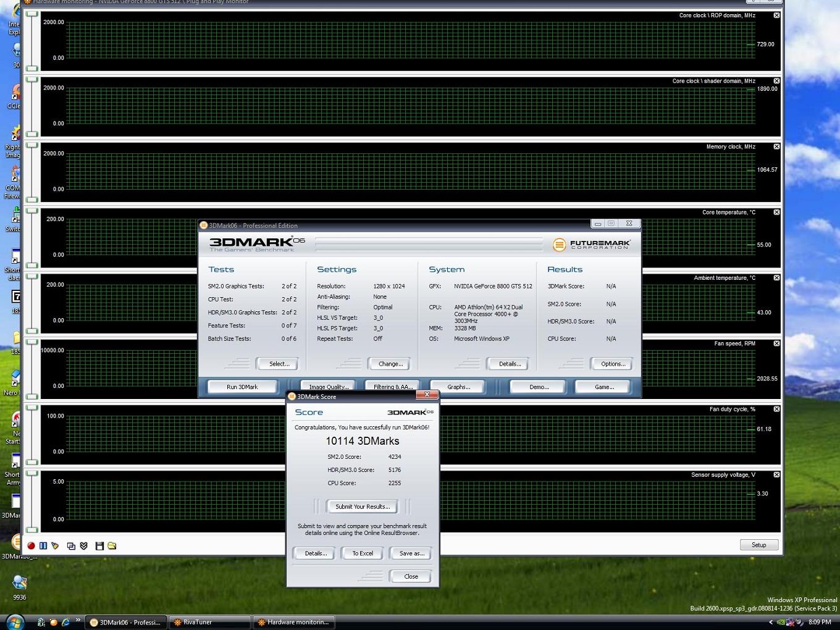Screen dimensions: 840x630
Task: Click Core clock ROP domain reading 729.00
Action: [x=765, y=44]
